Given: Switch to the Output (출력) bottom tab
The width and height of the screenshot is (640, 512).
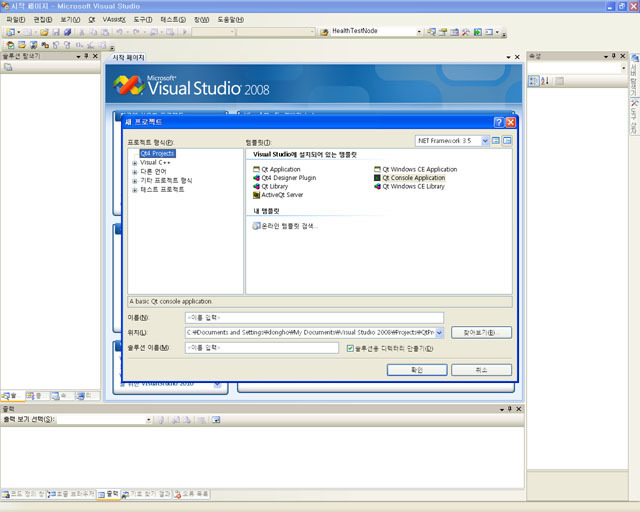Looking at the screenshot, I should [109, 494].
